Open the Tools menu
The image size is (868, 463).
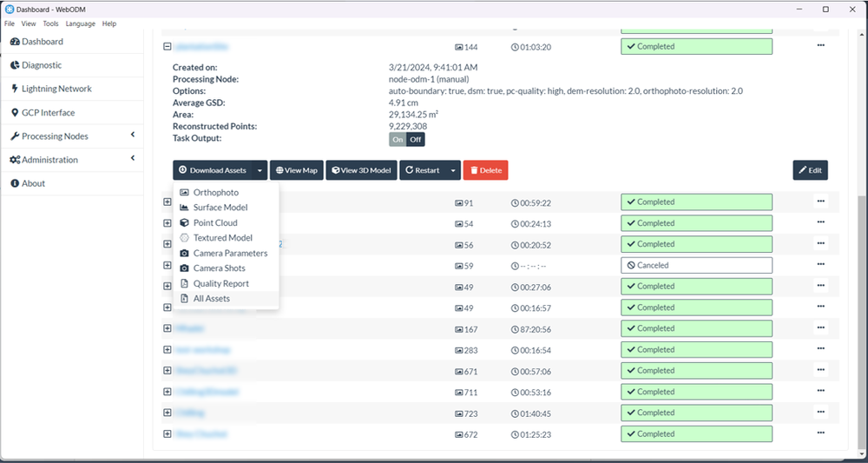pos(50,23)
